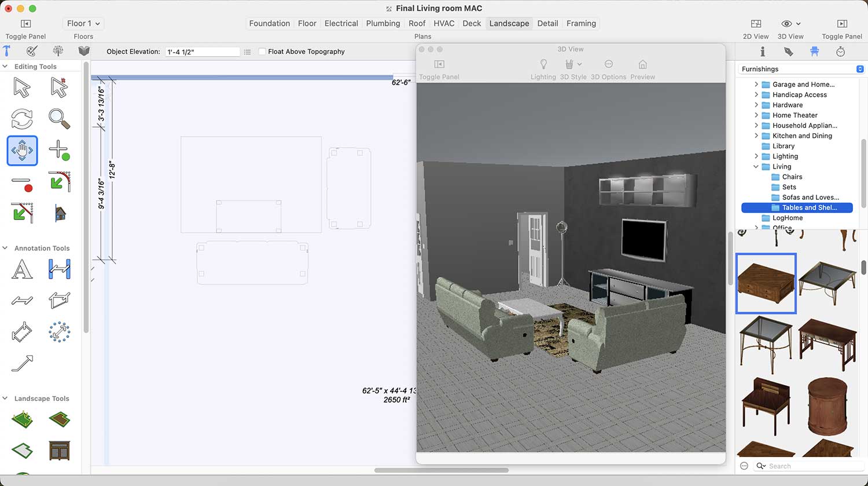This screenshot has width=868, height=486.
Task: Select the glass coffee table thumbnail
Action: pos(827,283)
